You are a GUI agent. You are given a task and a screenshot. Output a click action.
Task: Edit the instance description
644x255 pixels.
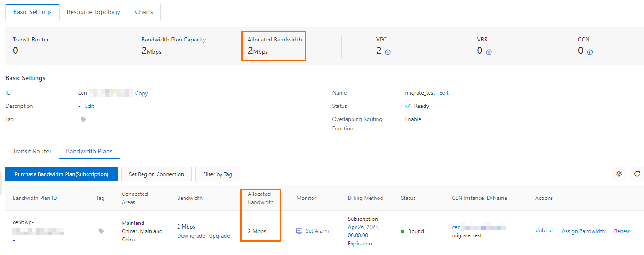click(90, 106)
